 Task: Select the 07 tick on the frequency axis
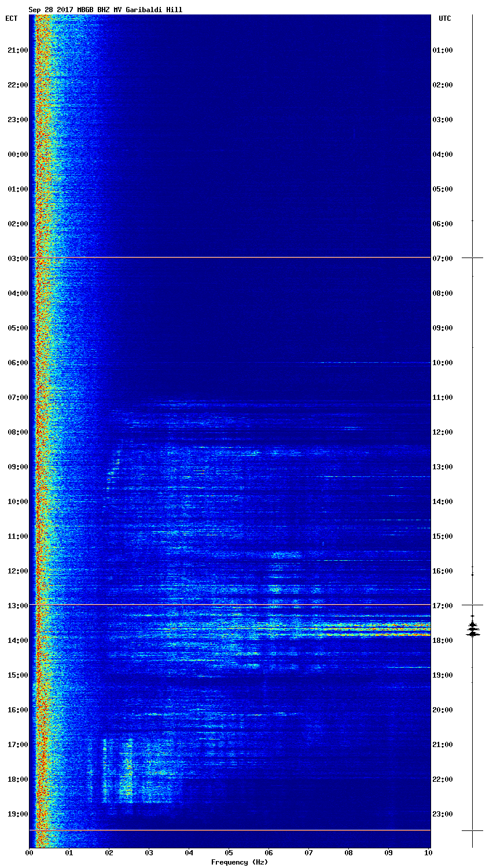[x=308, y=853]
